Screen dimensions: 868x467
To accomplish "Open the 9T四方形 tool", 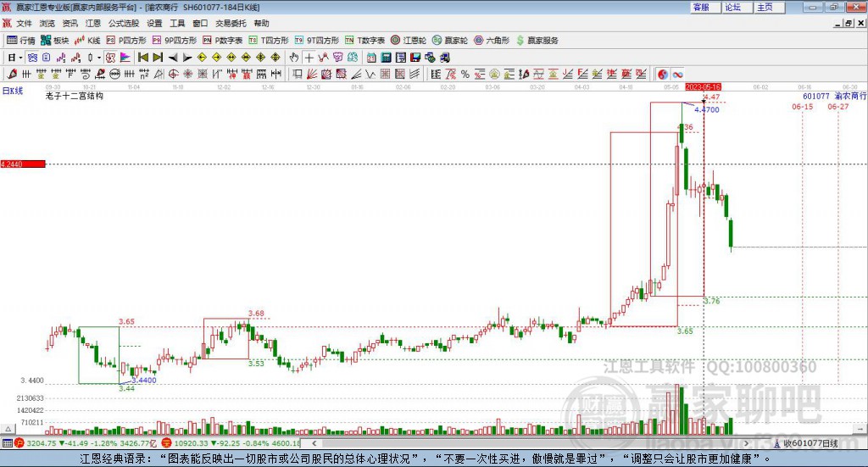I will pyautogui.click(x=317, y=41).
